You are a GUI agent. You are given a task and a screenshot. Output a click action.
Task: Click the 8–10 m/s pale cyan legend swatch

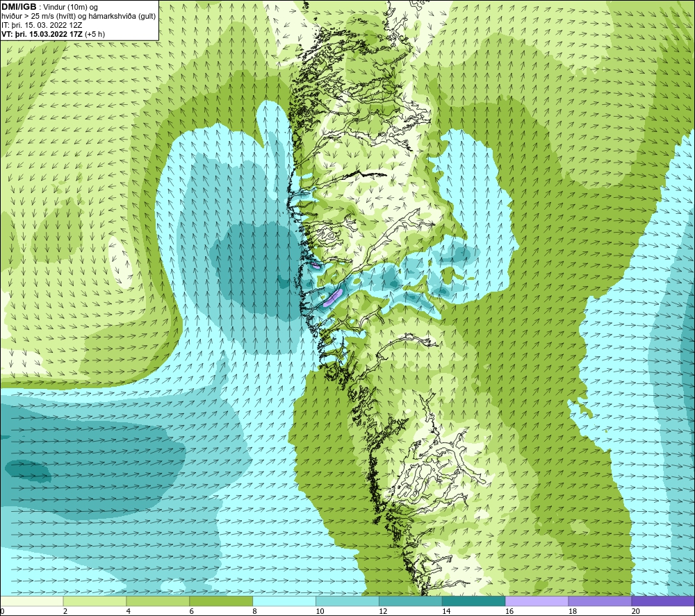(x=284, y=601)
